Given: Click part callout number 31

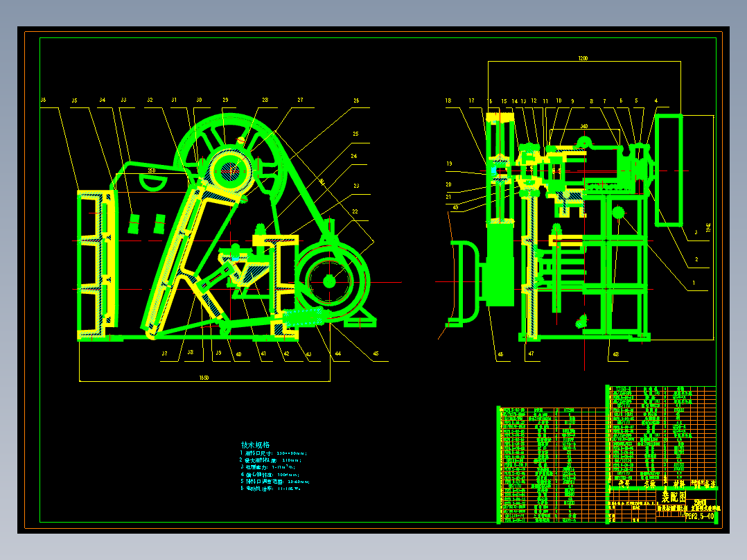Looking at the screenshot, I should click(x=175, y=100).
